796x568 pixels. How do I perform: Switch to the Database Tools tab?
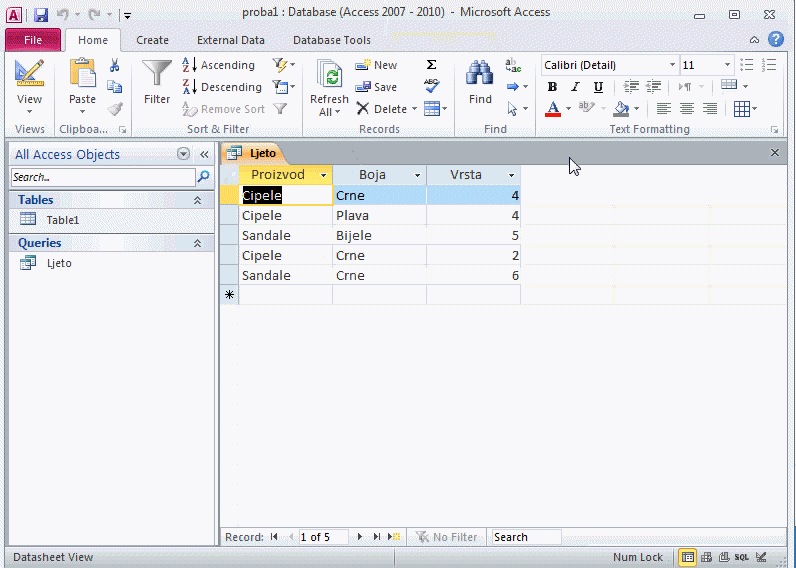click(x=331, y=40)
